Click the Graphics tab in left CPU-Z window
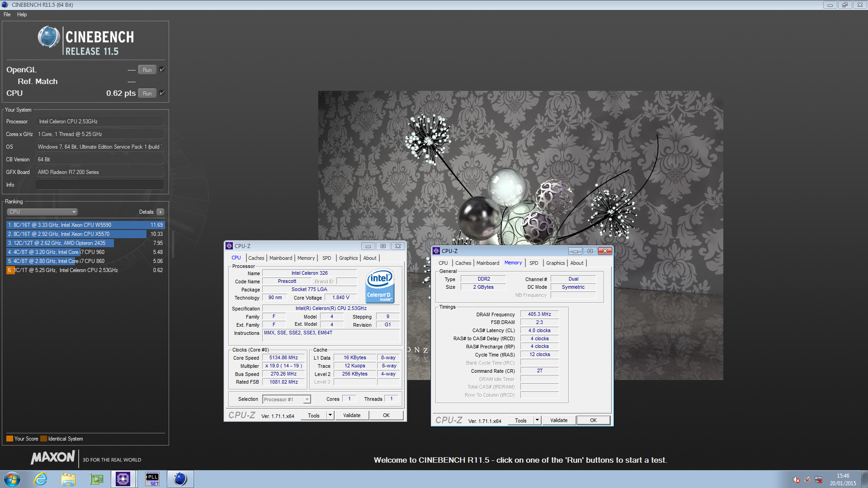Screen dimensions: 868x488 click(348, 258)
